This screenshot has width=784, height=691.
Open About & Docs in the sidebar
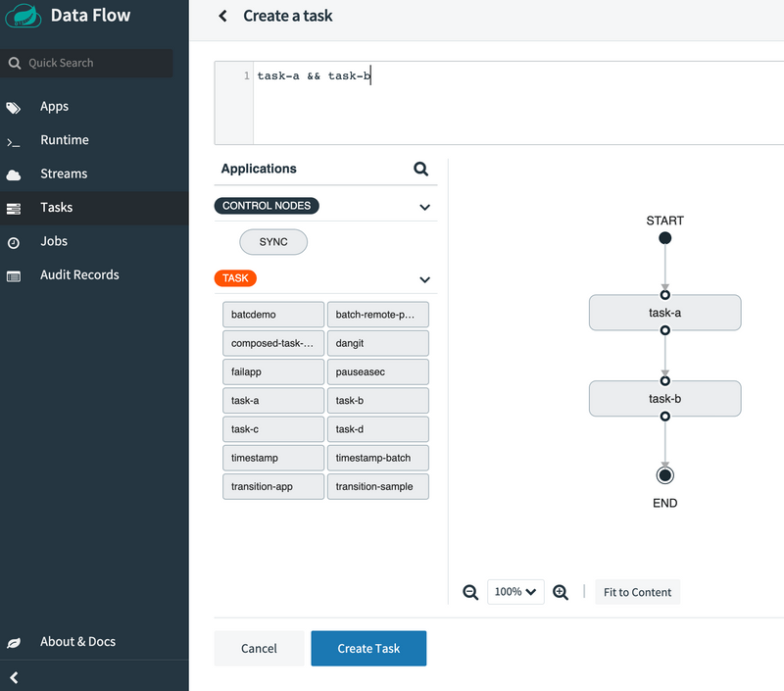[94, 641]
